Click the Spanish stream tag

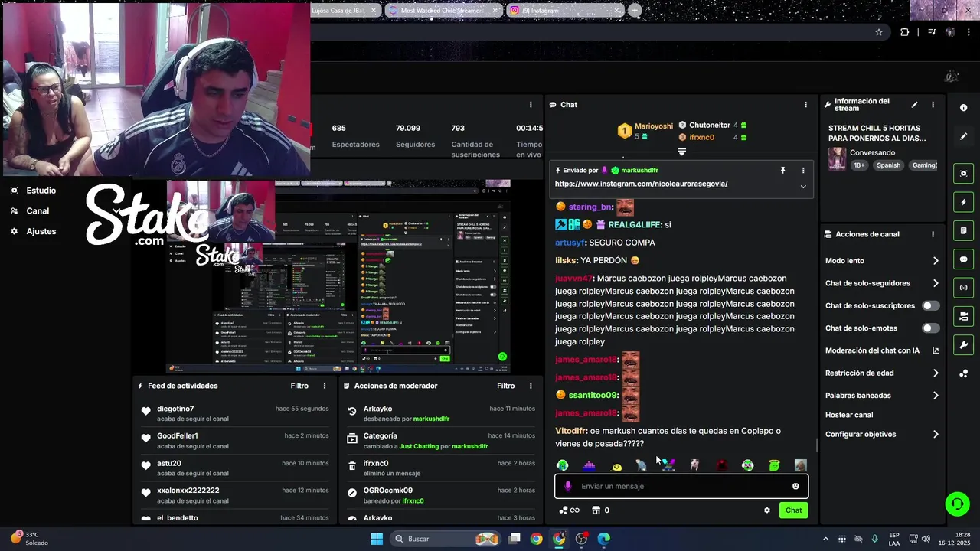[889, 165]
